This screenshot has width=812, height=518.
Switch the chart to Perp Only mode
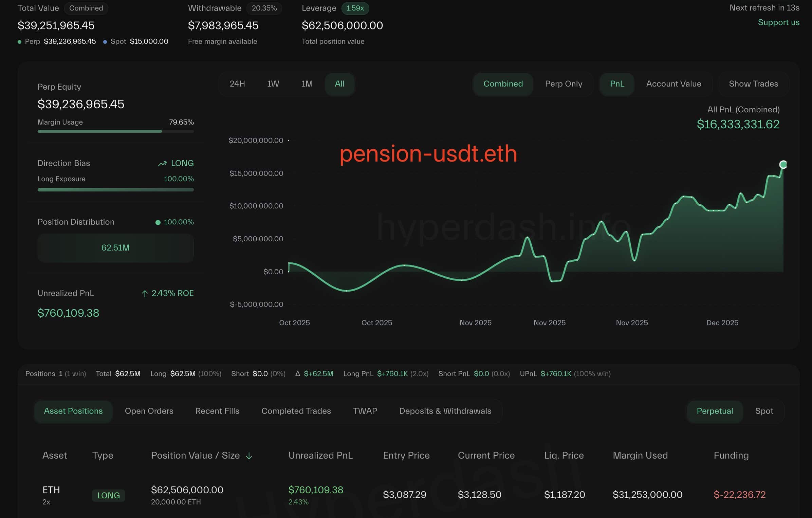(x=564, y=84)
